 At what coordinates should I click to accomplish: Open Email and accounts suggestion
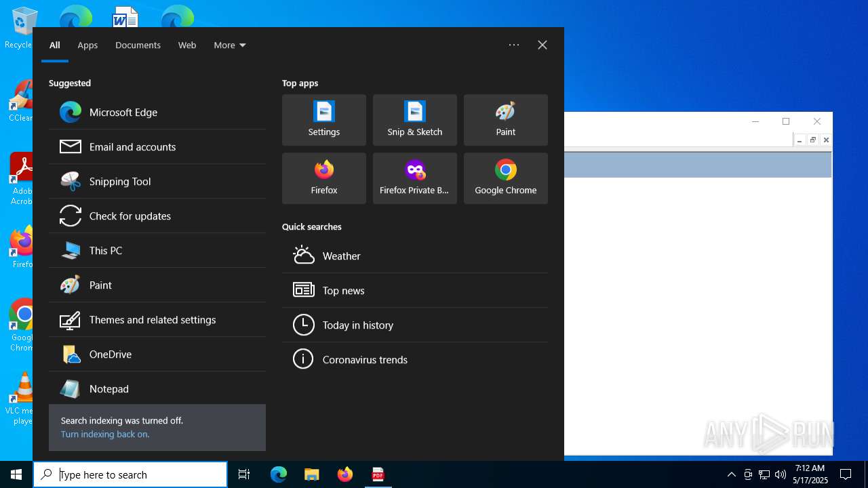[157, 147]
